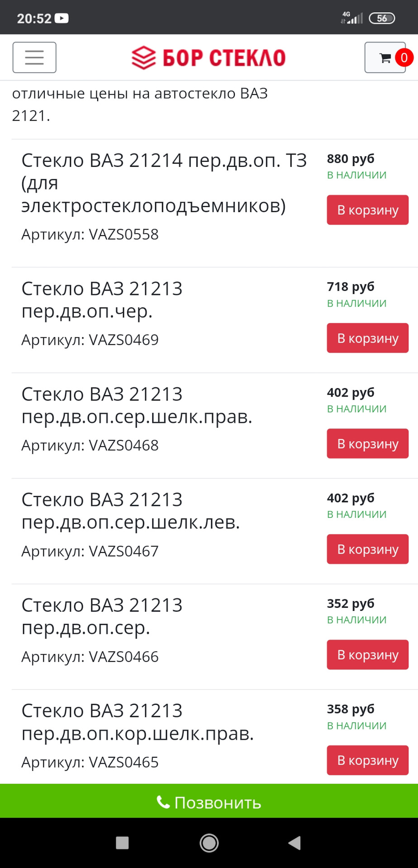Tap battery indicator in status bar
The width and height of the screenshot is (418, 868).
[x=382, y=19]
